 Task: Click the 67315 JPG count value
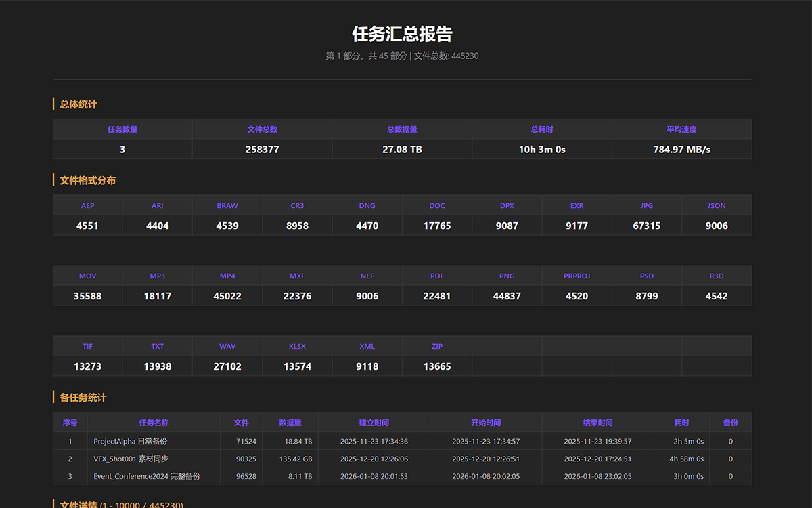pos(647,226)
